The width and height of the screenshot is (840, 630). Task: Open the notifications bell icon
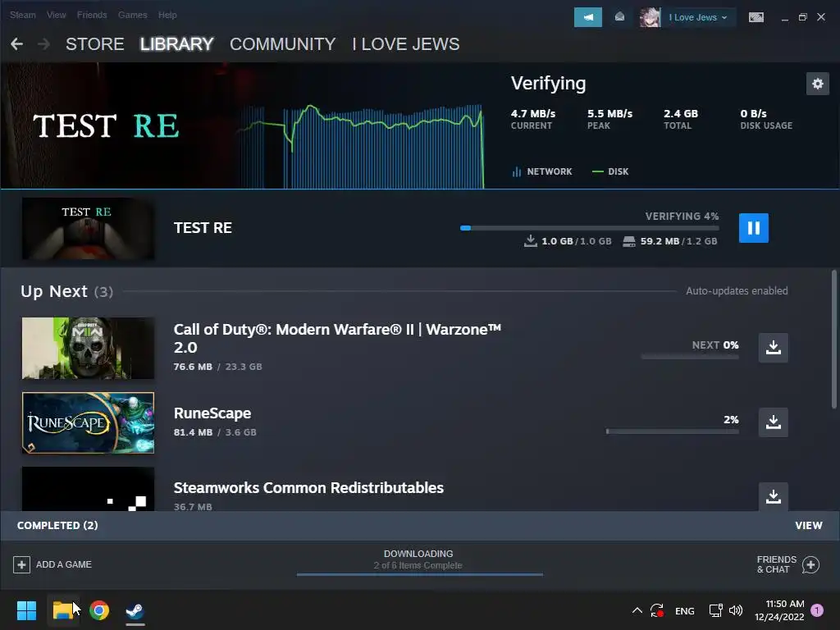pos(619,17)
